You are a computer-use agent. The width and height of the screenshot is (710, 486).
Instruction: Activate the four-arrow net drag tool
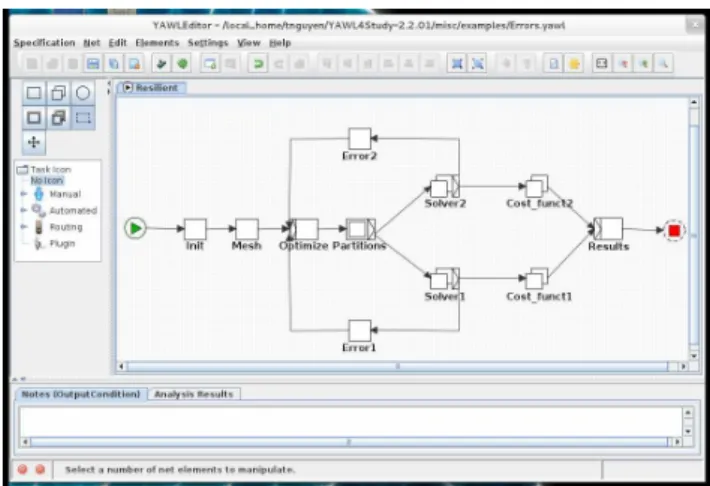tap(34, 142)
